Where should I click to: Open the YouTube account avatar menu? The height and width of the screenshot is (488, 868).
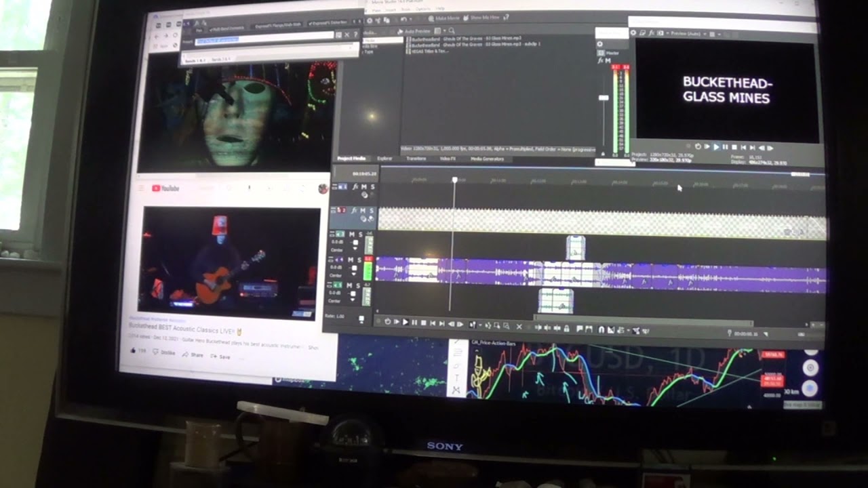323,188
